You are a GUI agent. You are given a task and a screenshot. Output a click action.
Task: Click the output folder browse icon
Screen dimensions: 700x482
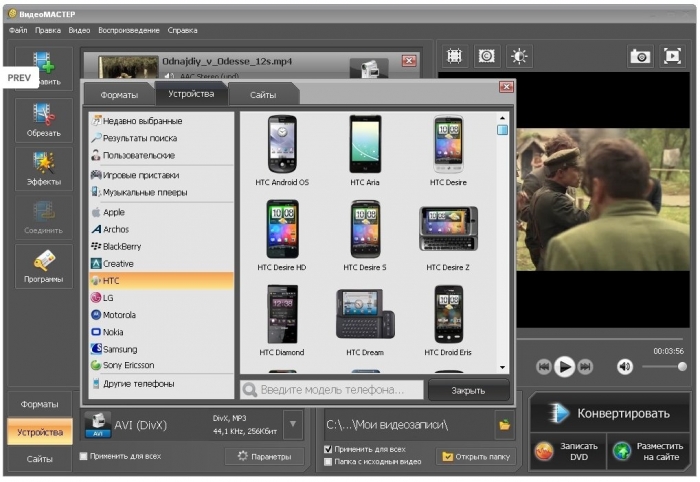click(x=505, y=425)
